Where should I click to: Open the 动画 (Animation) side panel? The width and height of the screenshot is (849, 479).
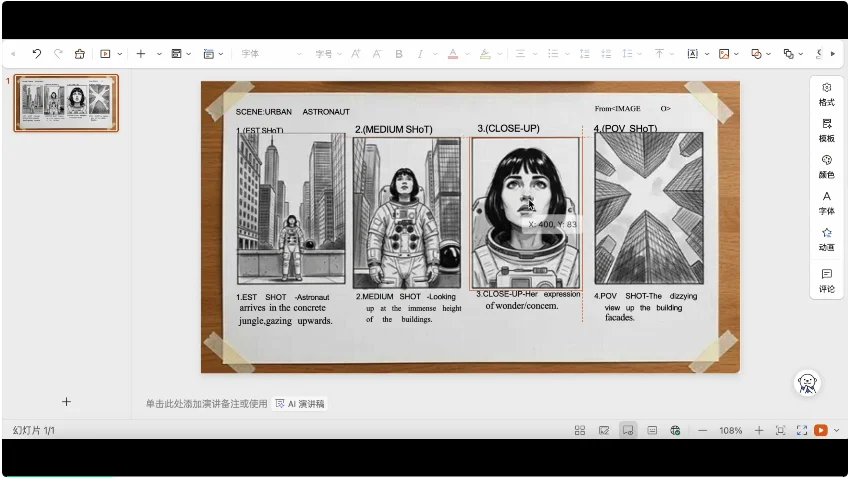pos(826,239)
